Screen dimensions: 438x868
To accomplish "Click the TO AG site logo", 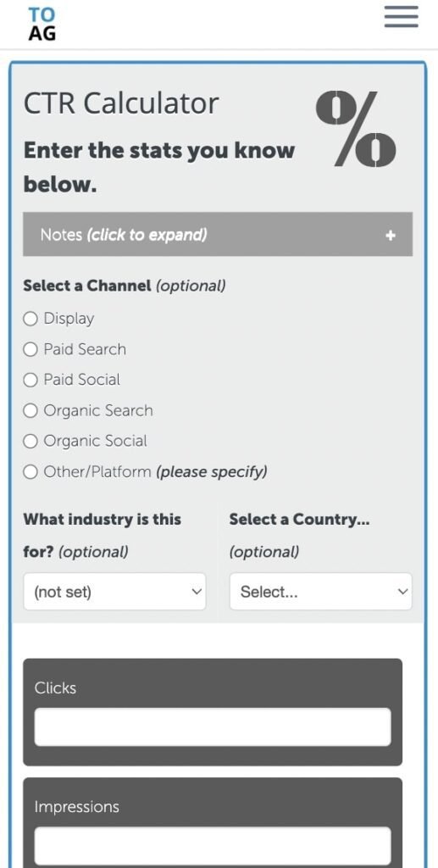I will pos(42,25).
